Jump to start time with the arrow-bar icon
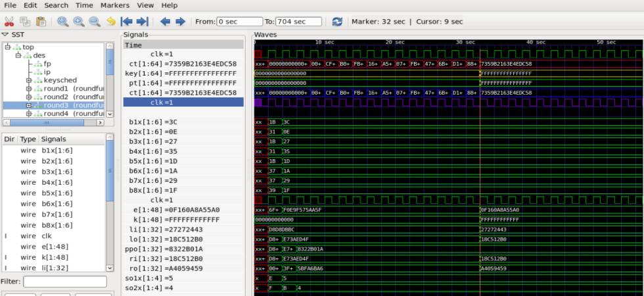 click(126, 21)
